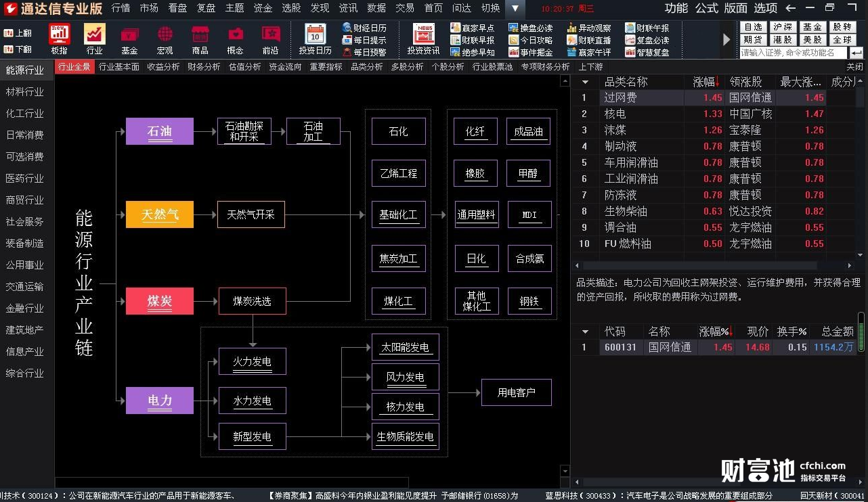Open category table column dropdown triangle

[585, 82]
